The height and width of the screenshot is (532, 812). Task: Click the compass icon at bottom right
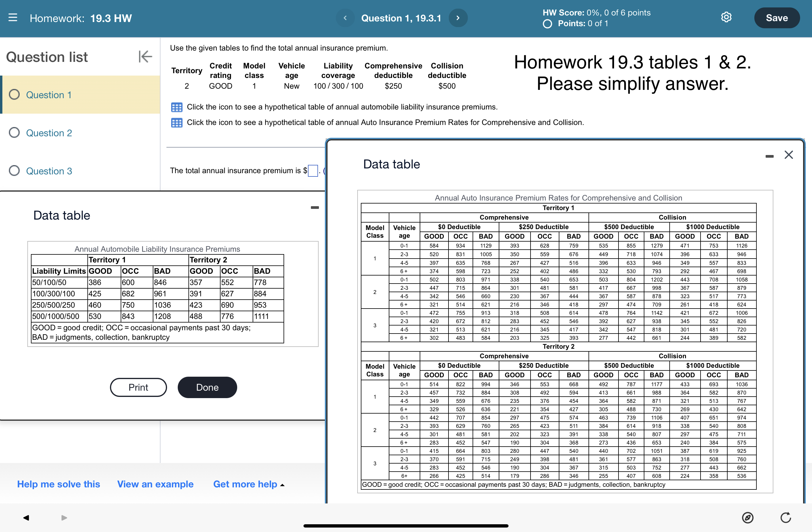[x=748, y=518]
